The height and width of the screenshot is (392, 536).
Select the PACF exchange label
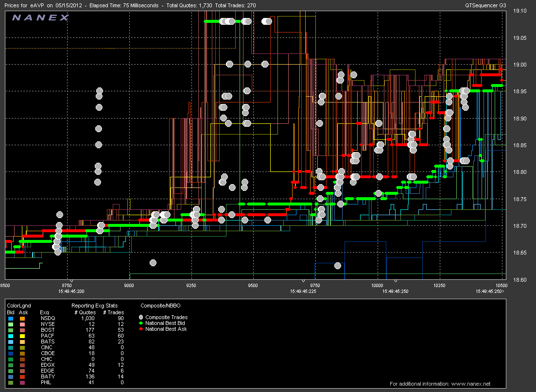pos(47,336)
